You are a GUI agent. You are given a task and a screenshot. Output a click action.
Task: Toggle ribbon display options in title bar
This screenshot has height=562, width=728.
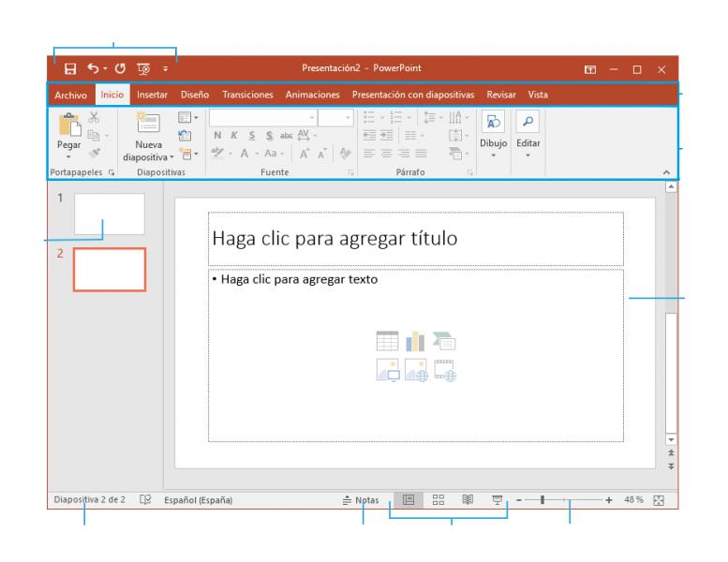[x=589, y=69]
